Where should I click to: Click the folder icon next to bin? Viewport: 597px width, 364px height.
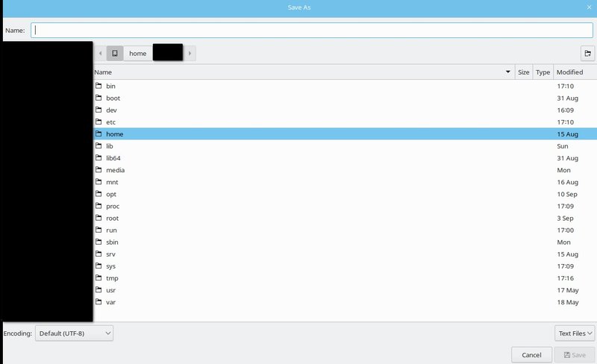tap(99, 86)
